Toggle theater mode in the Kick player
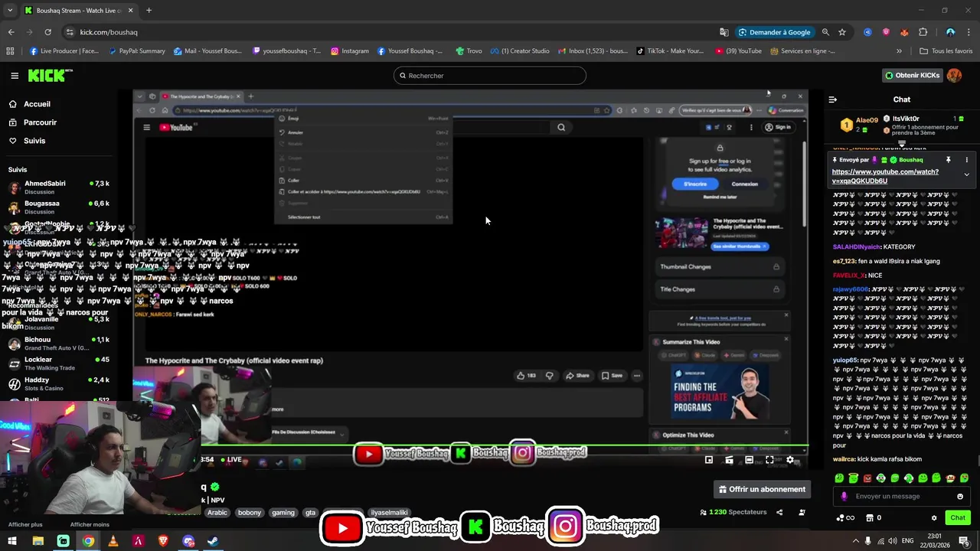The image size is (980, 551). [749, 460]
